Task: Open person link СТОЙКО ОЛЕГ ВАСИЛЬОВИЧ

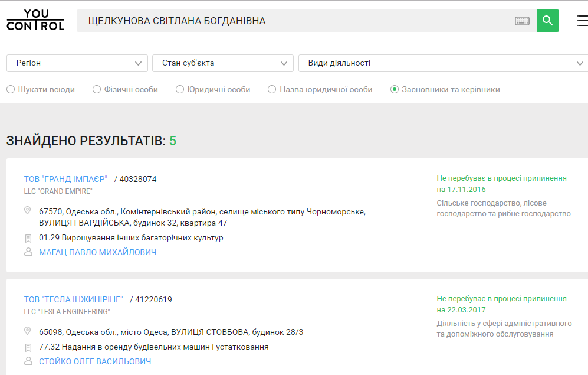Action: pos(96,361)
